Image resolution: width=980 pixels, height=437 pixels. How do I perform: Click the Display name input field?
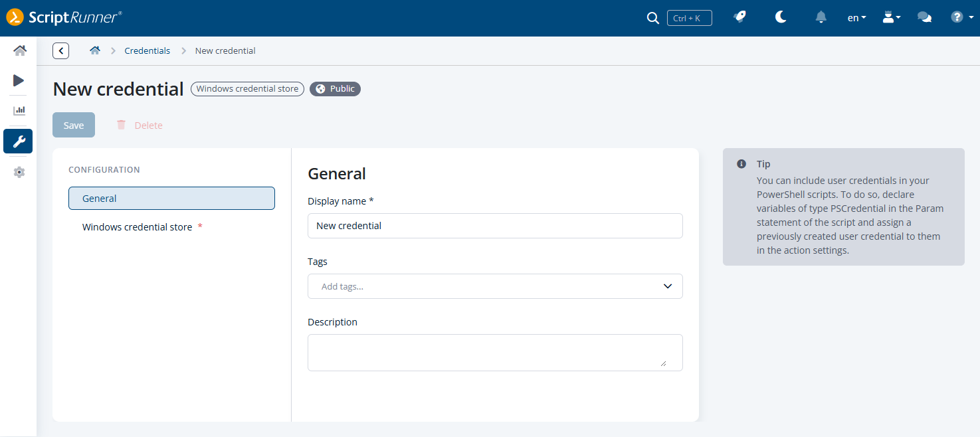point(495,226)
